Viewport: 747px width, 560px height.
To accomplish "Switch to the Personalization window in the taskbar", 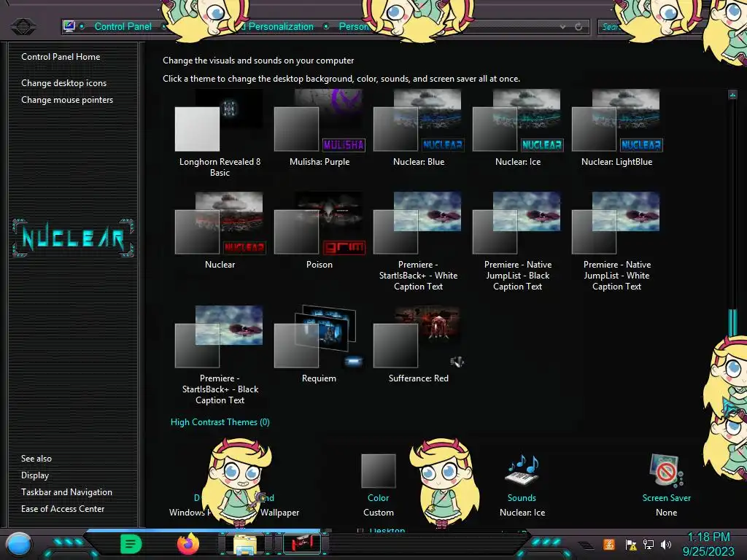I will pos(302,544).
